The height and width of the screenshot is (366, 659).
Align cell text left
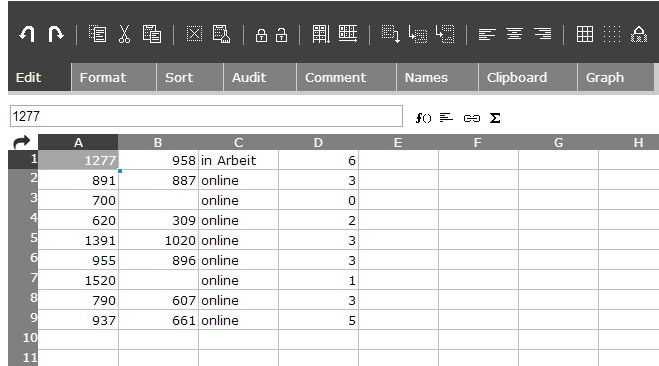pos(487,34)
